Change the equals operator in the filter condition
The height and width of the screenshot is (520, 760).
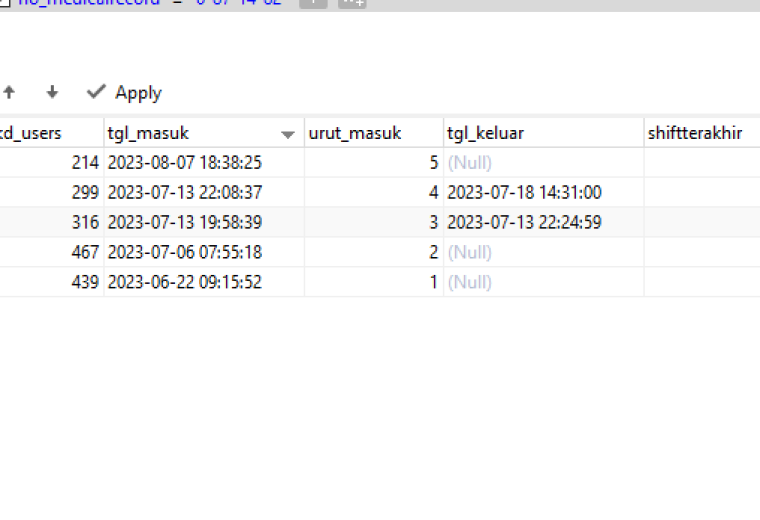point(177,2)
